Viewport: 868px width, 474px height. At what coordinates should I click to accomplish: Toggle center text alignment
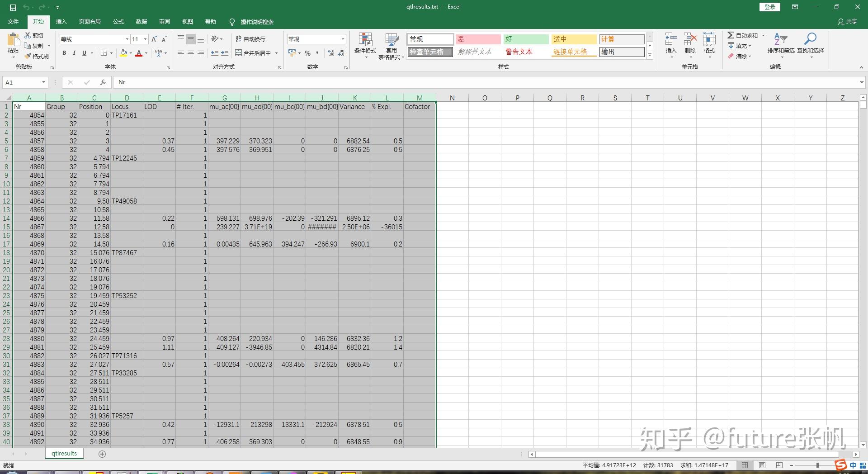pos(191,53)
